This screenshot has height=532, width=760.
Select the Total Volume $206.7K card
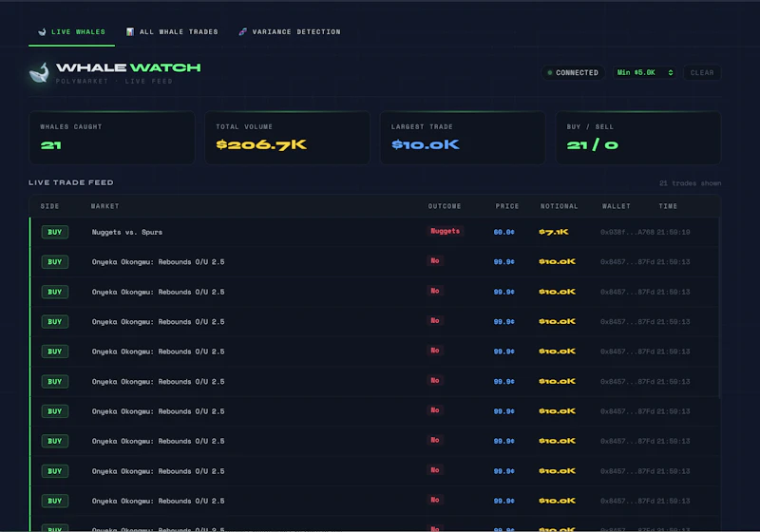288,138
